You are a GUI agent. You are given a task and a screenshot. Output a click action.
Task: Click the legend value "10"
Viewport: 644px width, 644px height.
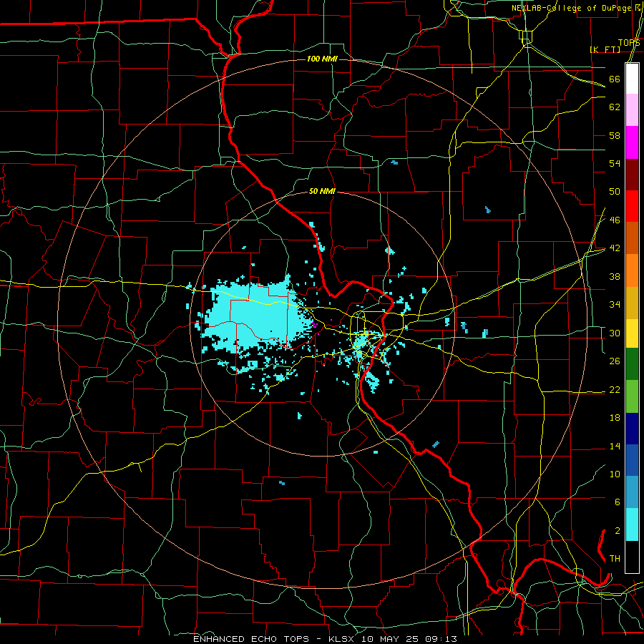[615, 474]
